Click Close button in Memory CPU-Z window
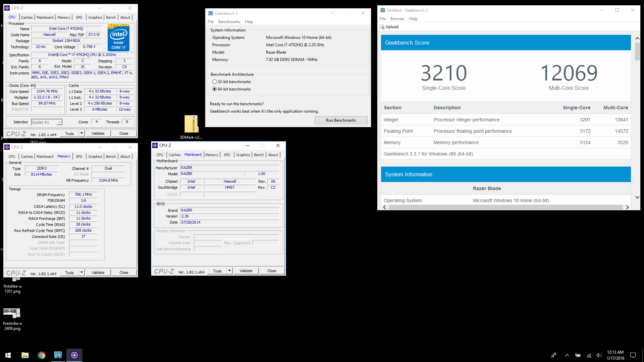 point(124,273)
